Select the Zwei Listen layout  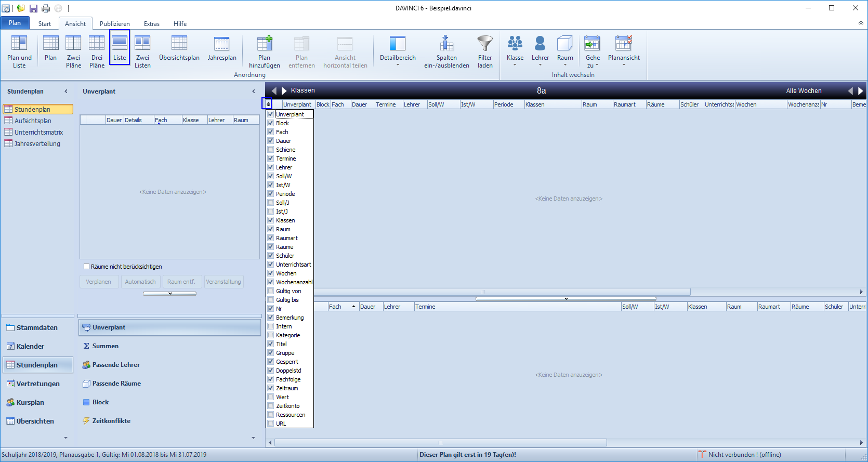point(142,51)
